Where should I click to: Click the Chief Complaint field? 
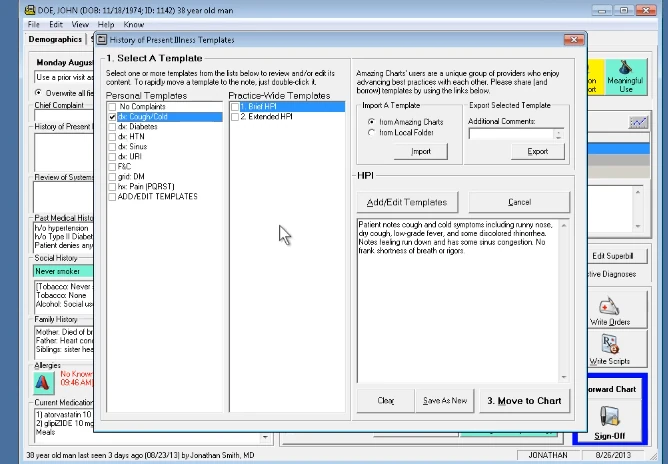(63, 115)
